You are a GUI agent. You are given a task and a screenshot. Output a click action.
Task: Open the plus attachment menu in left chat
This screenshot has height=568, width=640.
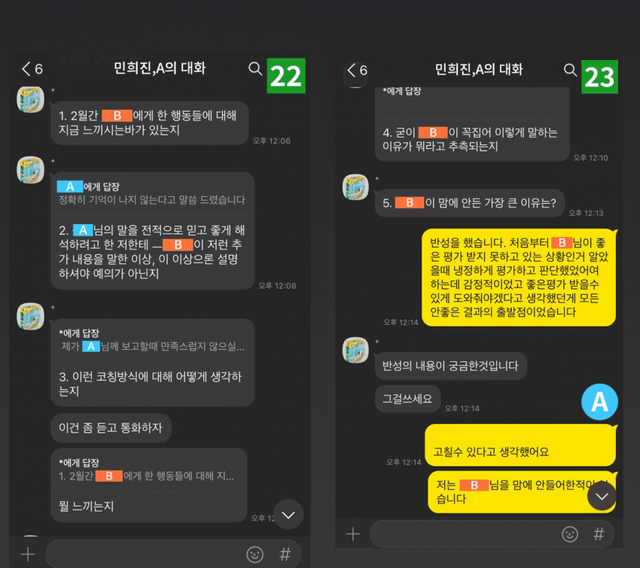click(x=28, y=554)
